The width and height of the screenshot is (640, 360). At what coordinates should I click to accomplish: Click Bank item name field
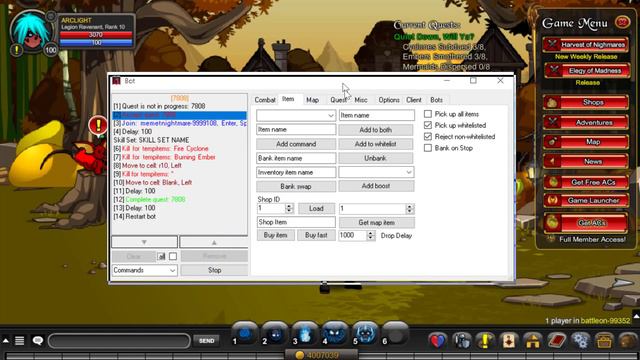[x=296, y=158]
